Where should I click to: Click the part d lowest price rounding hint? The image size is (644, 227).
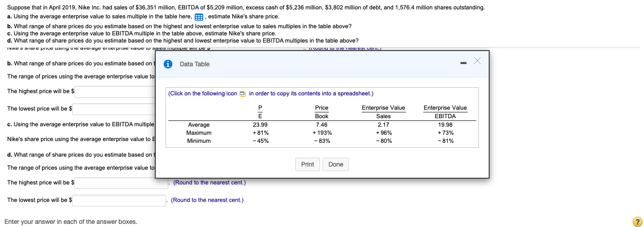click(207, 200)
